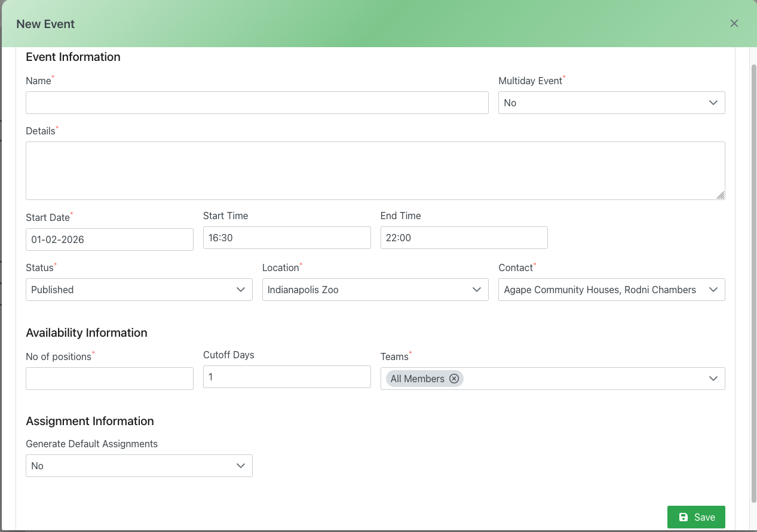
Task: Click the Save button
Action: click(x=696, y=517)
